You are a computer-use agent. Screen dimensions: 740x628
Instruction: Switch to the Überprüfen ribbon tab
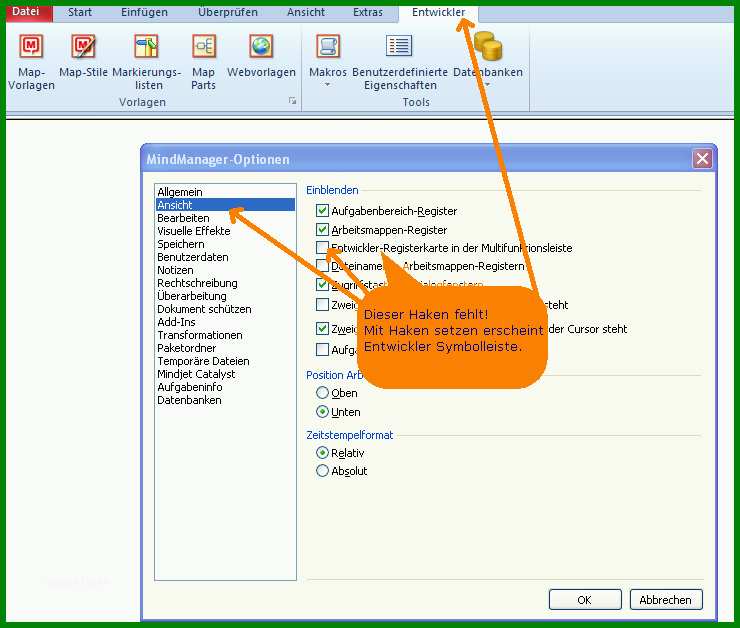point(228,12)
